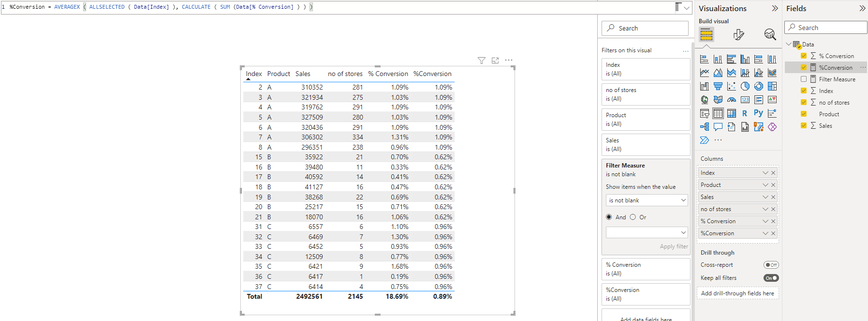Screen dimensions: 868x321
Task: Uncheck the Product field checkbox
Action: (x=804, y=114)
